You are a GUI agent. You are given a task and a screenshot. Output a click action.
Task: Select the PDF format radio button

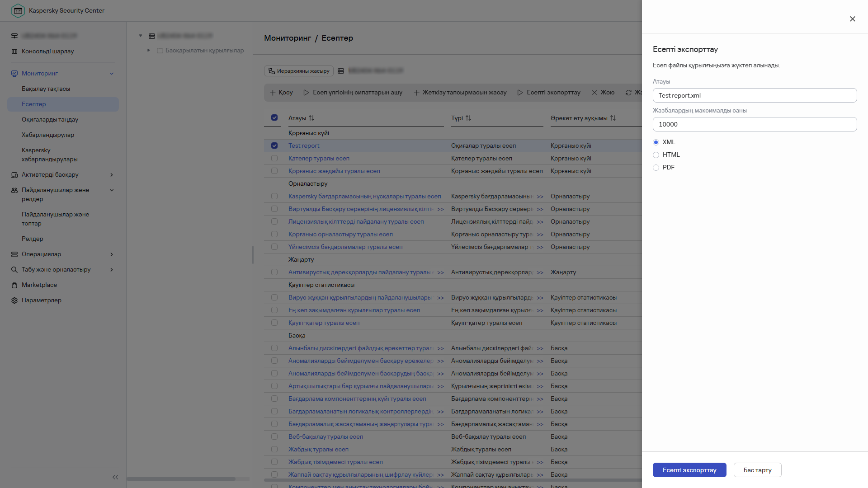coord(656,168)
